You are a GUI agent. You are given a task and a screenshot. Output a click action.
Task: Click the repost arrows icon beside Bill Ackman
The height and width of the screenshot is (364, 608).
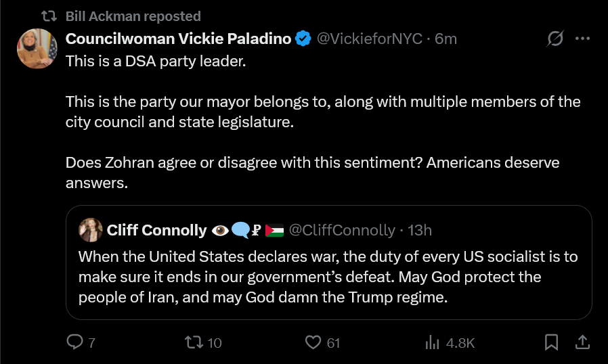(x=49, y=16)
